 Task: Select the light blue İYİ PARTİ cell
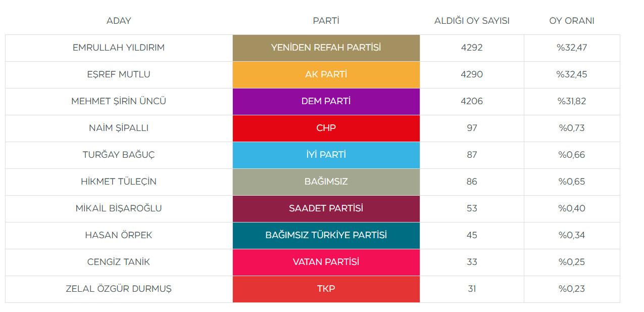[326, 155]
